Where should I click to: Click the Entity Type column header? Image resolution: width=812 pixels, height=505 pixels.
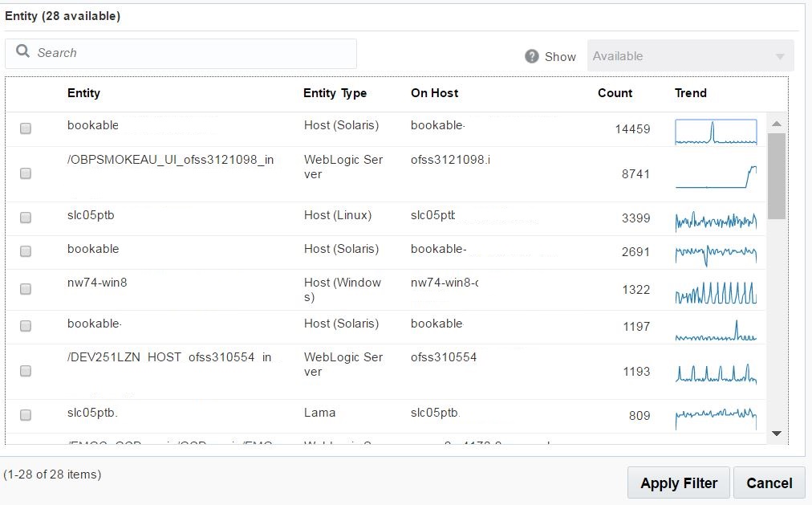(x=335, y=93)
